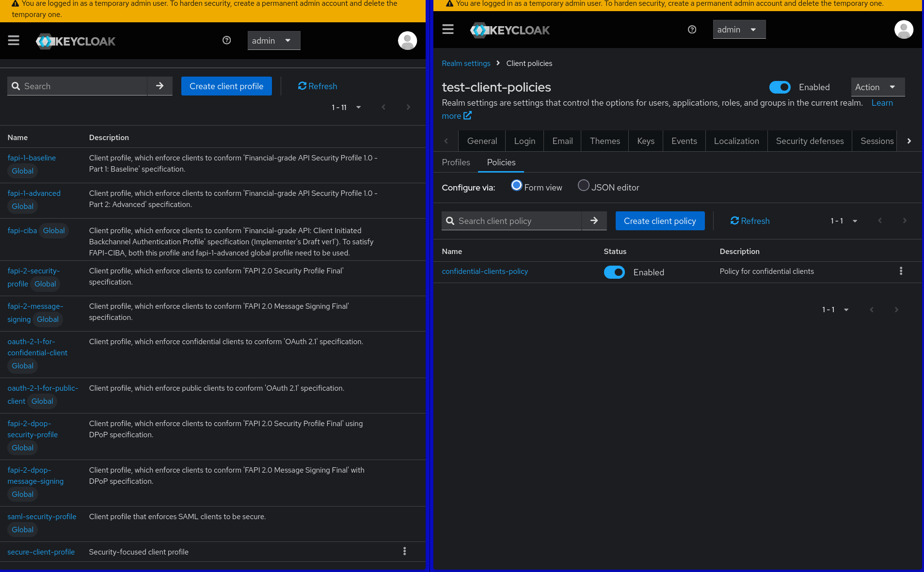Submit client policy search arrow button

pos(594,221)
